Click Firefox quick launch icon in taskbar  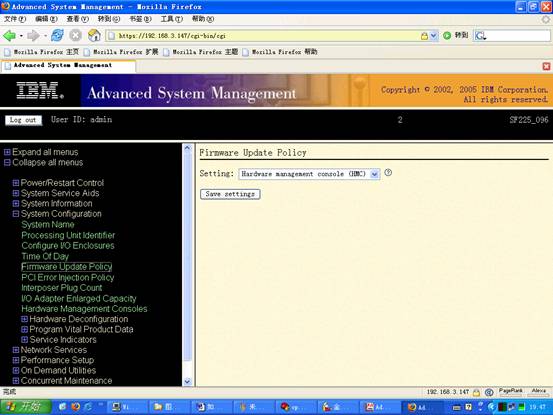[75, 407]
